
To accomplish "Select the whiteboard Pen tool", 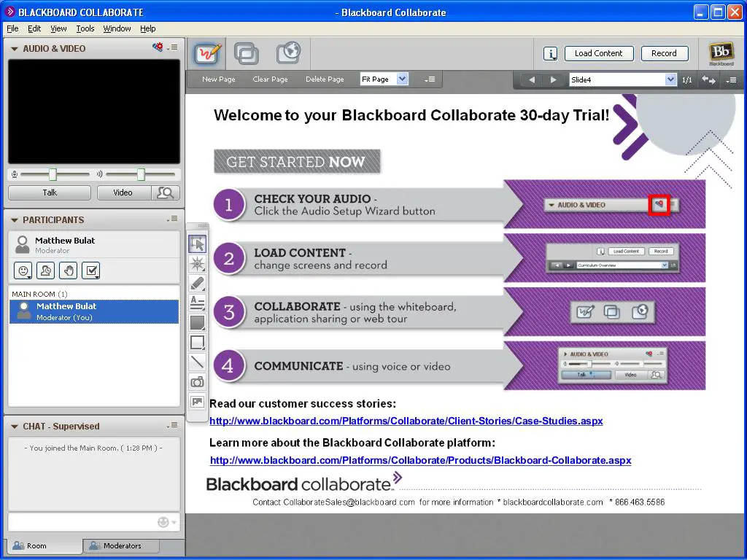I will click(x=197, y=284).
